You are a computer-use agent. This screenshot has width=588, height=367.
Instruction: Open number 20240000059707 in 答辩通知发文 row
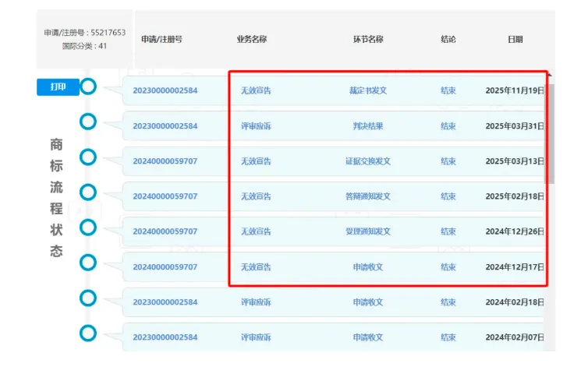click(x=165, y=196)
